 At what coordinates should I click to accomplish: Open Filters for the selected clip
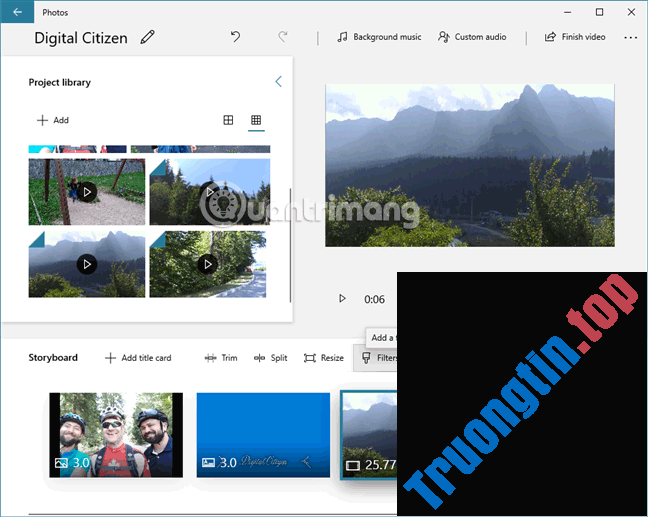[376, 358]
